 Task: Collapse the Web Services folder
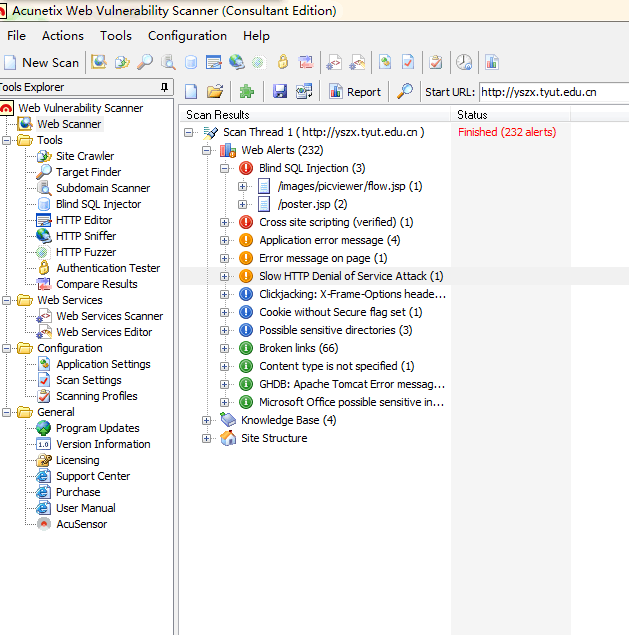click(x=6, y=300)
